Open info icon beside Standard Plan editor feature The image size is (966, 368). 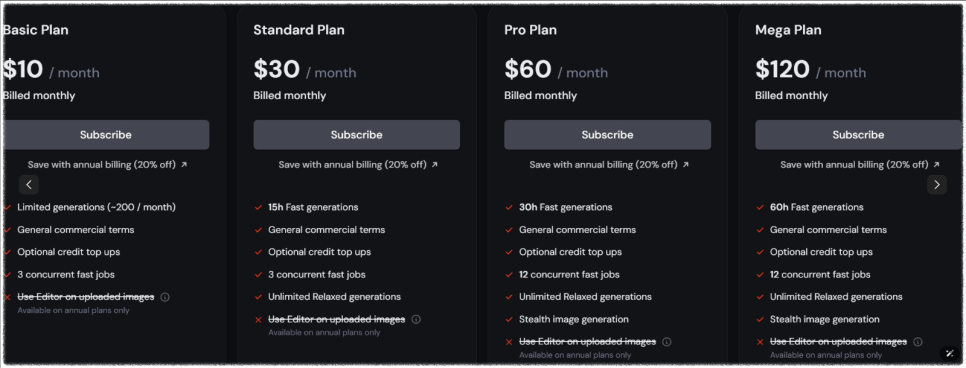point(416,319)
